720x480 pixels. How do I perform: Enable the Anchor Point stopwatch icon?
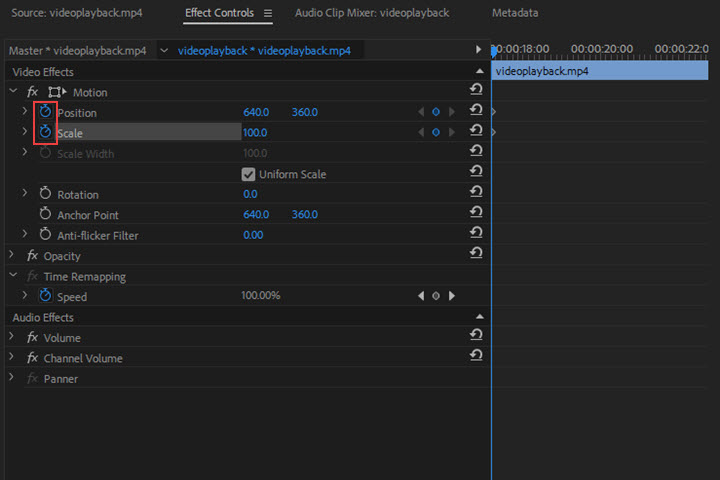point(45,214)
